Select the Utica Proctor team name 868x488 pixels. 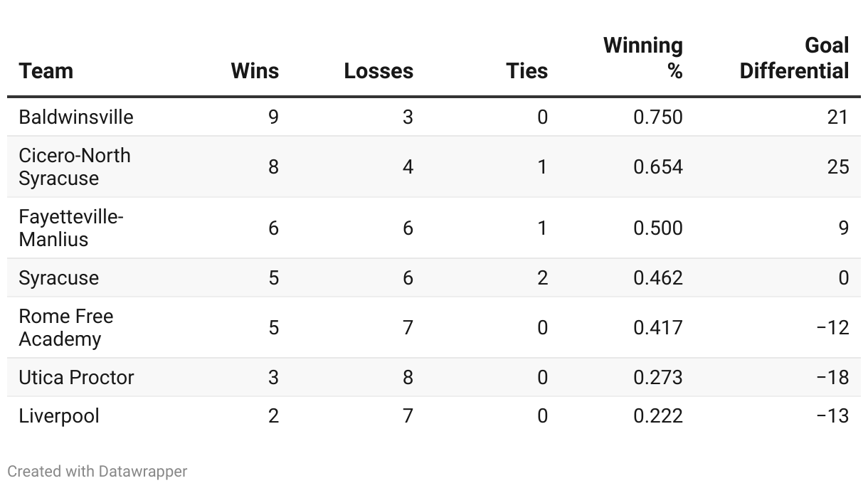tap(76, 377)
